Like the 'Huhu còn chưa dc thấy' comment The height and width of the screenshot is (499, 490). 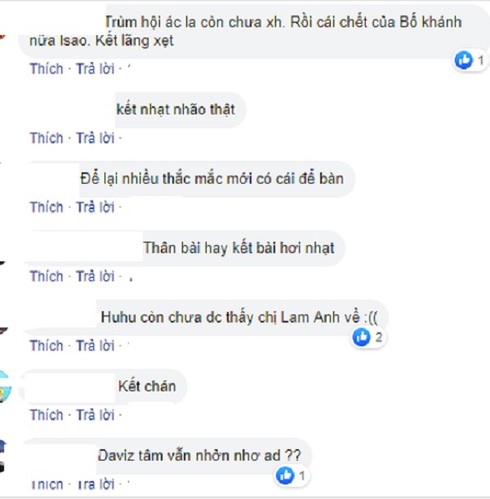(46, 346)
